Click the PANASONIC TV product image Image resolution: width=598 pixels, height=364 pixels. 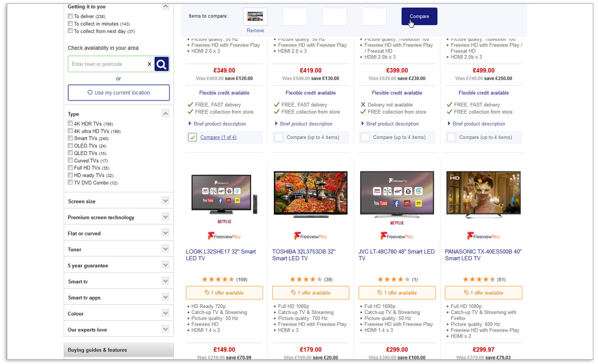pyautogui.click(x=483, y=195)
